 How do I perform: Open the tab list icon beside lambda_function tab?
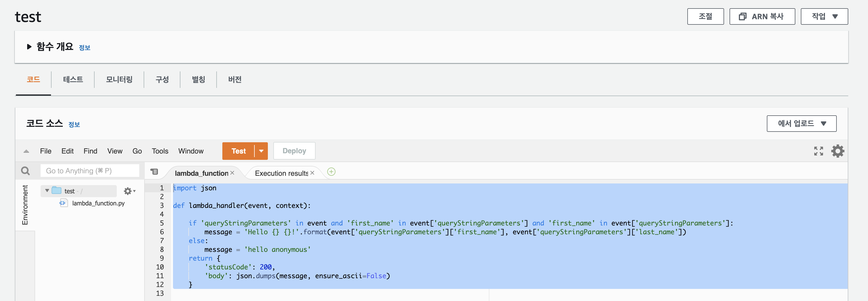[x=154, y=172]
